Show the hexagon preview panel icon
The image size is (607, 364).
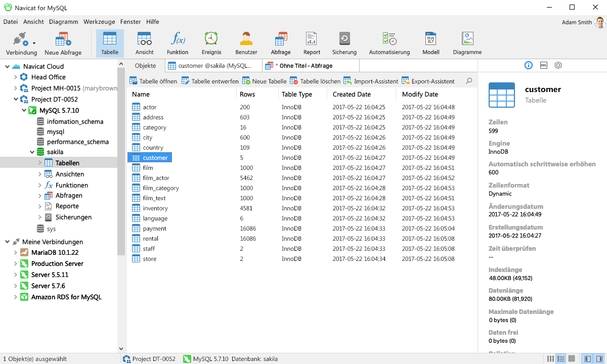click(558, 65)
